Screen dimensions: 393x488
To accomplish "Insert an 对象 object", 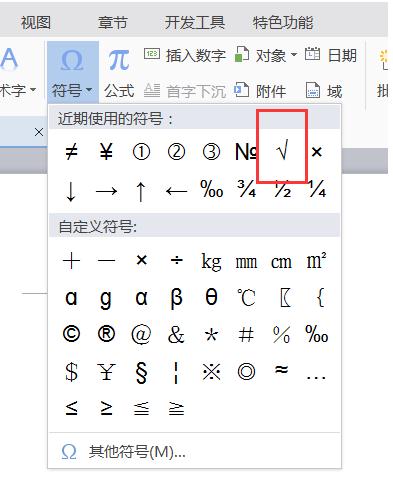I will click(261, 55).
